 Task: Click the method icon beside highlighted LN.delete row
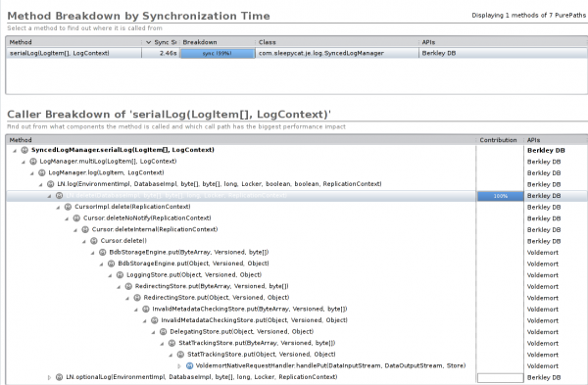click(x=59, y=195)
